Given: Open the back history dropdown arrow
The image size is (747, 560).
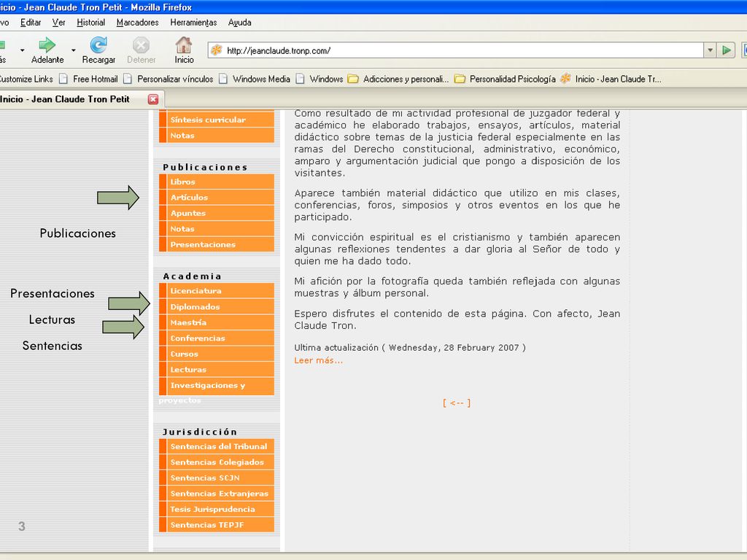Looking at the screenshot, I should tap(22, 50).
